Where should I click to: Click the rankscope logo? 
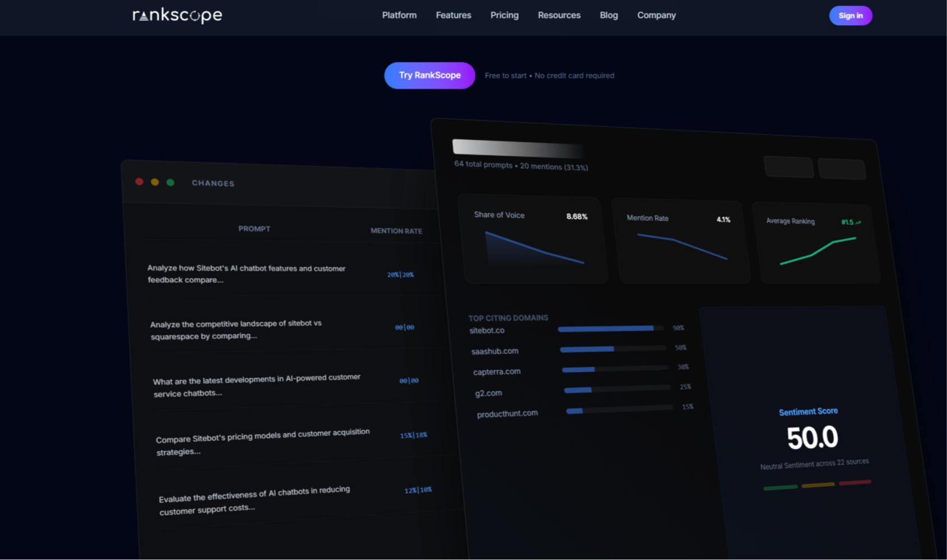(177, 15)
